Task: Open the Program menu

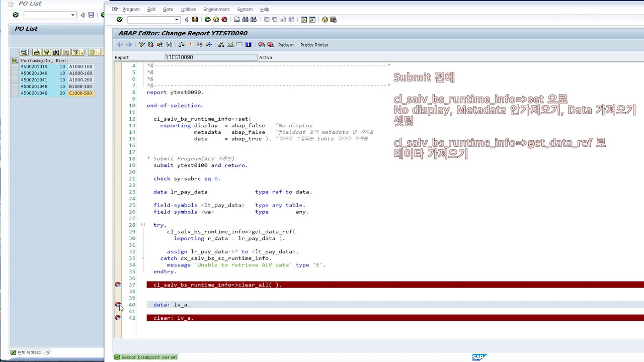Action: pyautogui.click(x=131, y=9)
